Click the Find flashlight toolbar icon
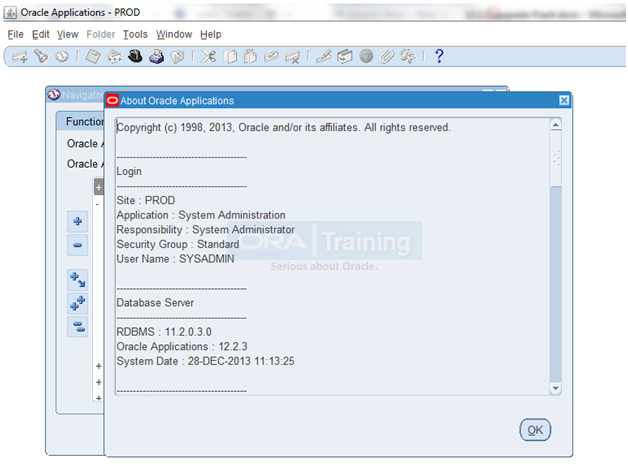 (41, 56)
